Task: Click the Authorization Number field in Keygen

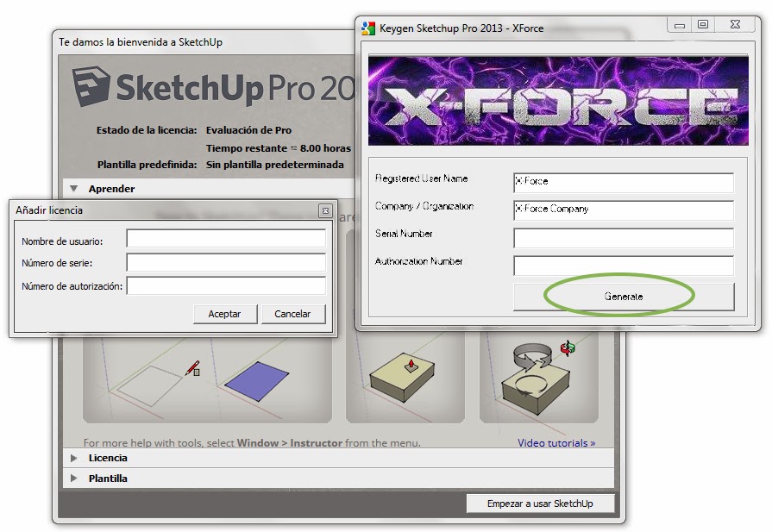Action: [x=624, y=266]
